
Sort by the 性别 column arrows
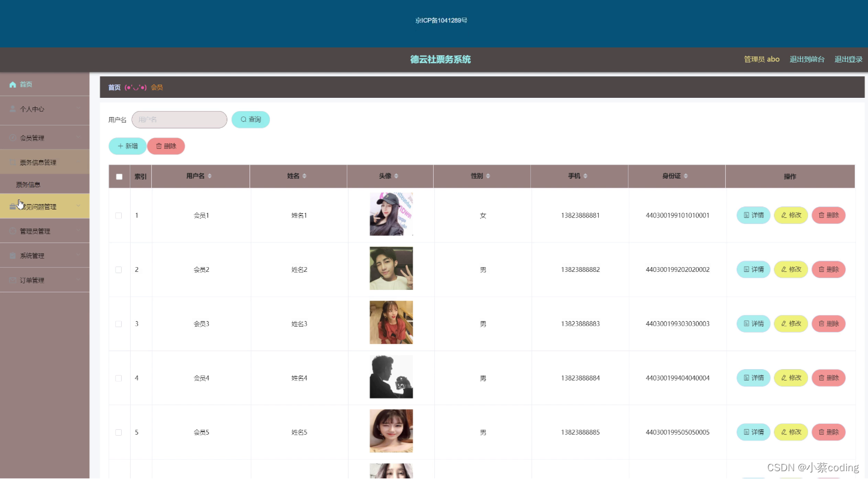(x=488, y=176)
